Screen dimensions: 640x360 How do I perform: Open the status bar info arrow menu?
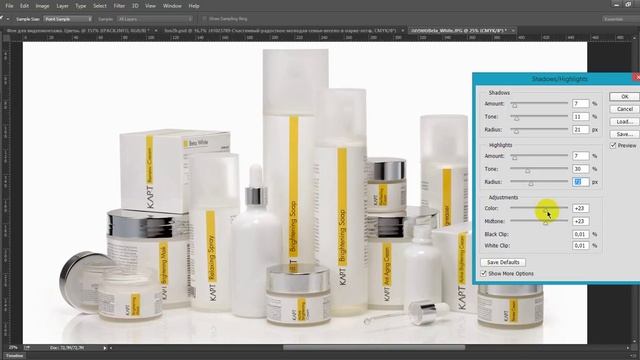tap(105, 348)
